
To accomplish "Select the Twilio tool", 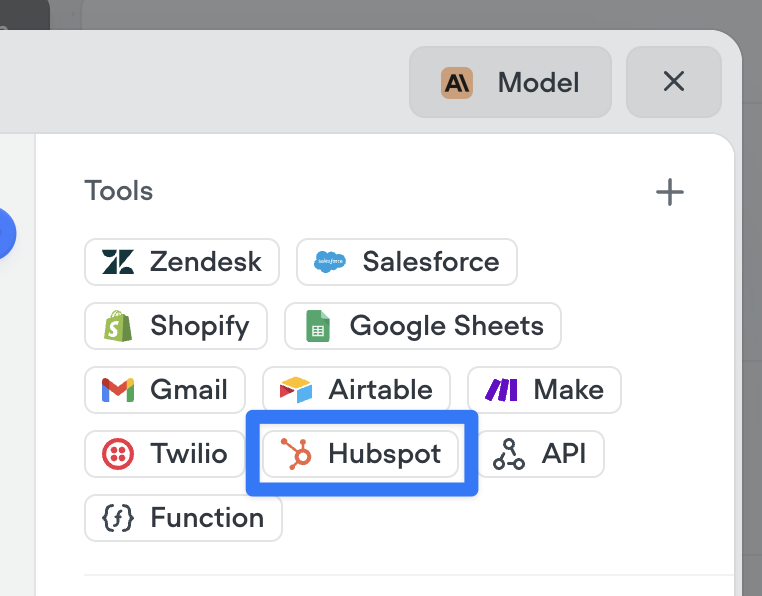I will pos(165,454).
